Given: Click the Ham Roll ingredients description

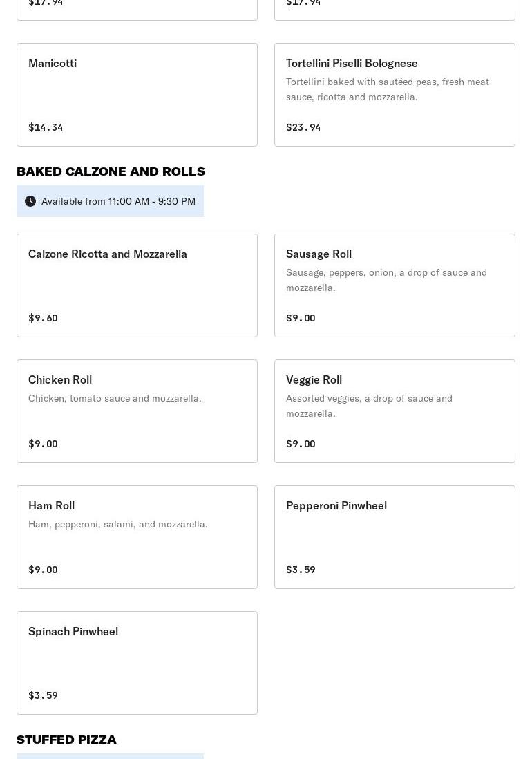Looking at the screenshot, I should click(x=118, y=524).
